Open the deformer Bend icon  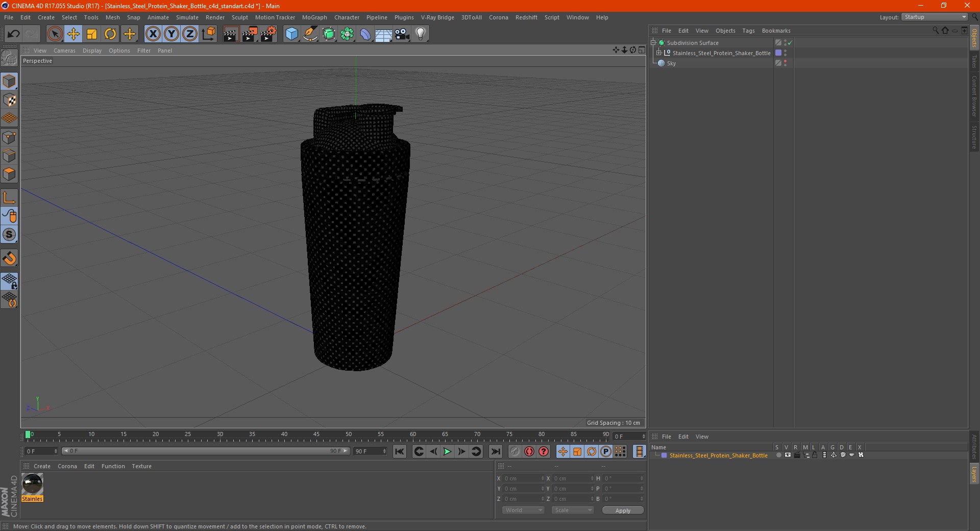point(365,34)
